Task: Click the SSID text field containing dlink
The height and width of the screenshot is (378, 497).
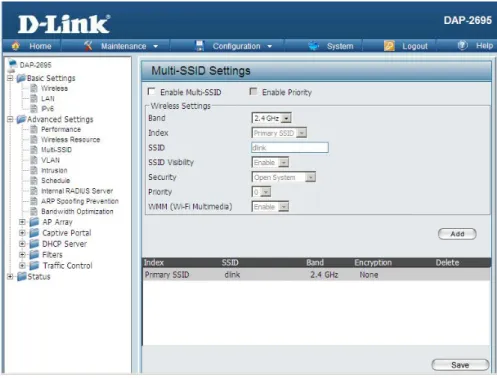Action: (x=290, y=148)
